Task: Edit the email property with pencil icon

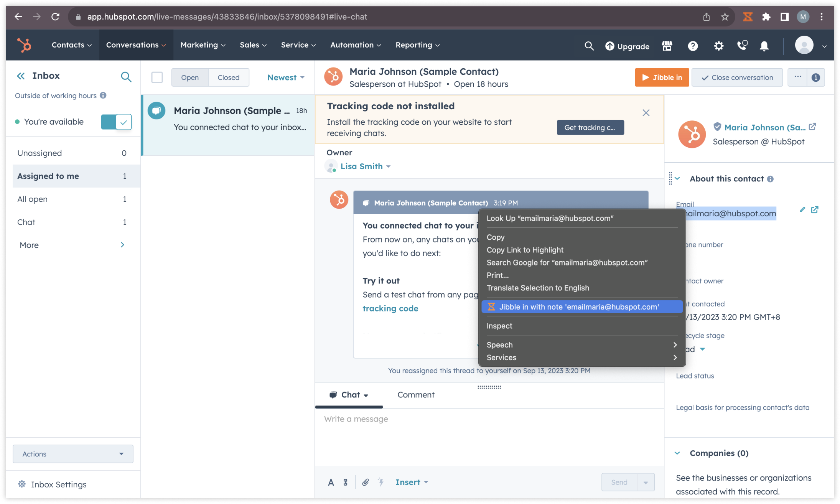Action: [802, 209]
